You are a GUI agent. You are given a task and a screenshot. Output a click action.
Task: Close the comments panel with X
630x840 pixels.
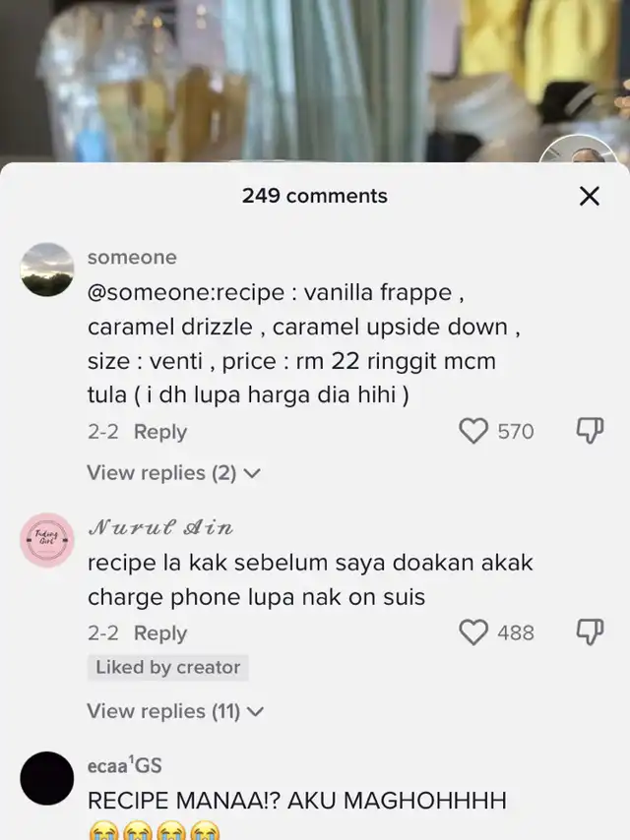[590, 196]
